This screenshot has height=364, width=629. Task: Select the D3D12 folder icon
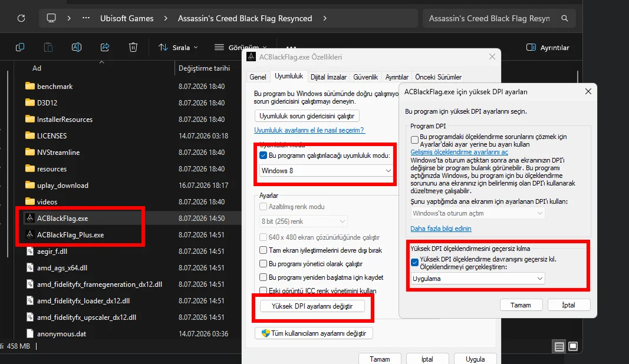(x=29, y=102)
